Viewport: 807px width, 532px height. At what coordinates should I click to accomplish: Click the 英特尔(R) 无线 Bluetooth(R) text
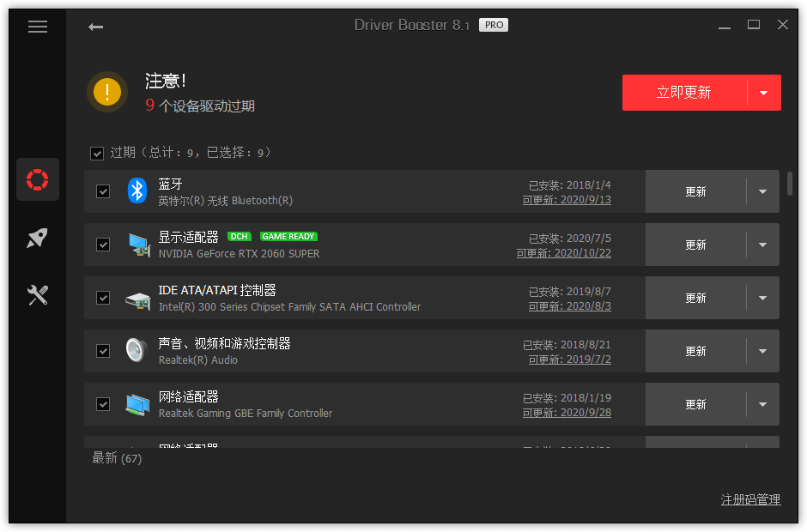point(226,201)
